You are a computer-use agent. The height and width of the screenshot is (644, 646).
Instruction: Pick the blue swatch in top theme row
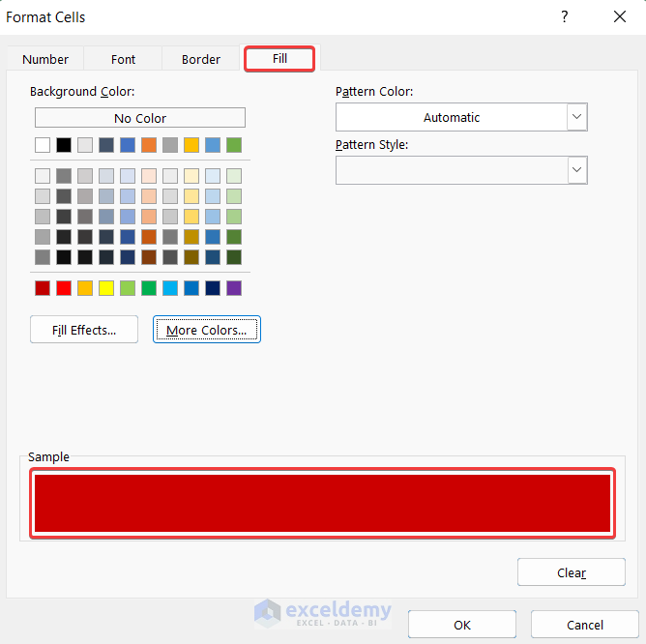(128, 145)
